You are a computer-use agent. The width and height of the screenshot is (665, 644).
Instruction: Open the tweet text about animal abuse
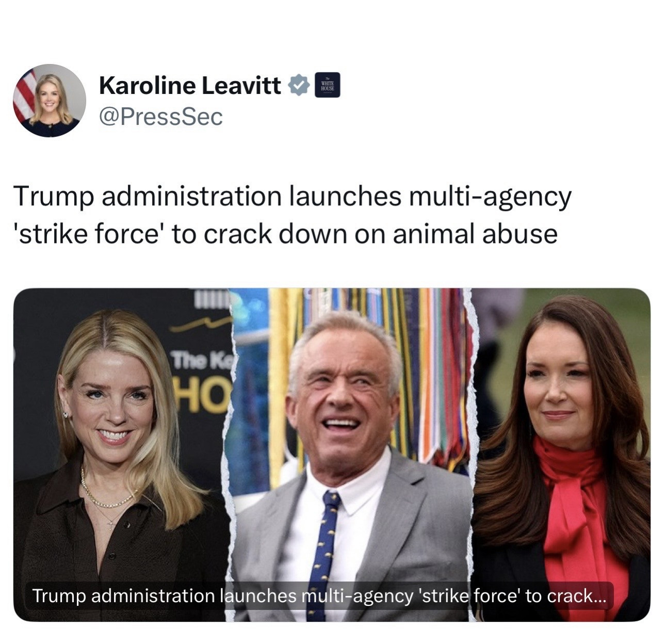click(x=292, y=215)
